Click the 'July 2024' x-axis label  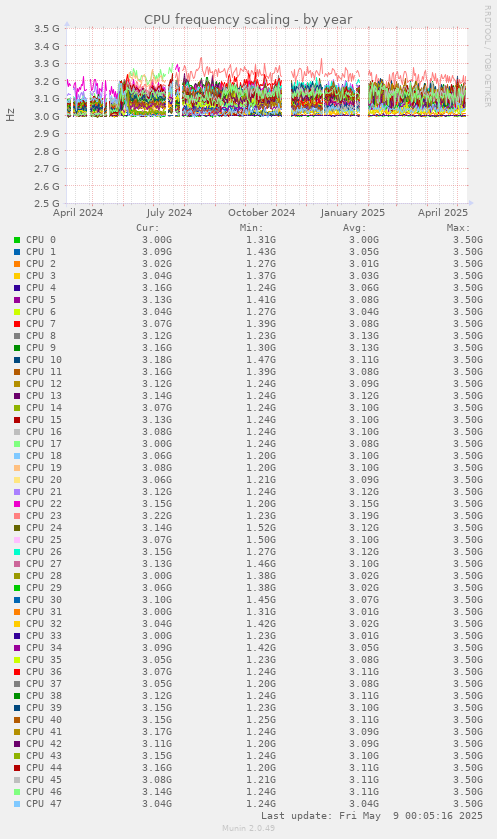(169, 212)
